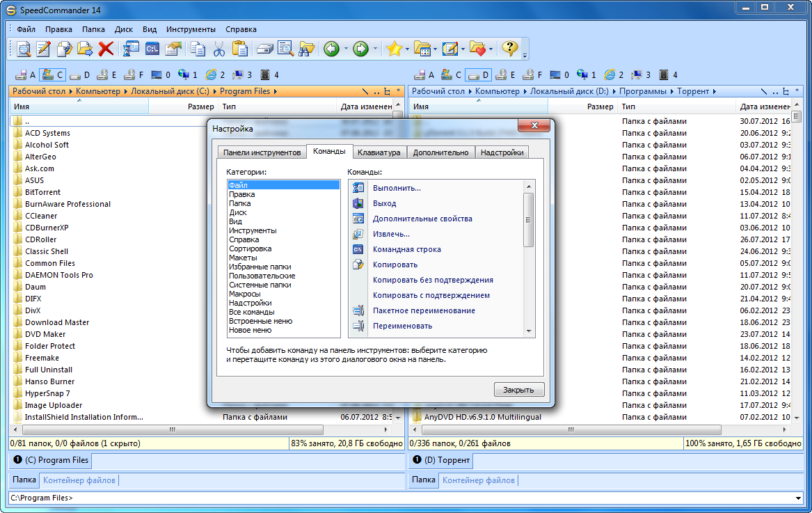Select drive F in right panel drive bar
812x513 pixels.
(x=532, y=75)
